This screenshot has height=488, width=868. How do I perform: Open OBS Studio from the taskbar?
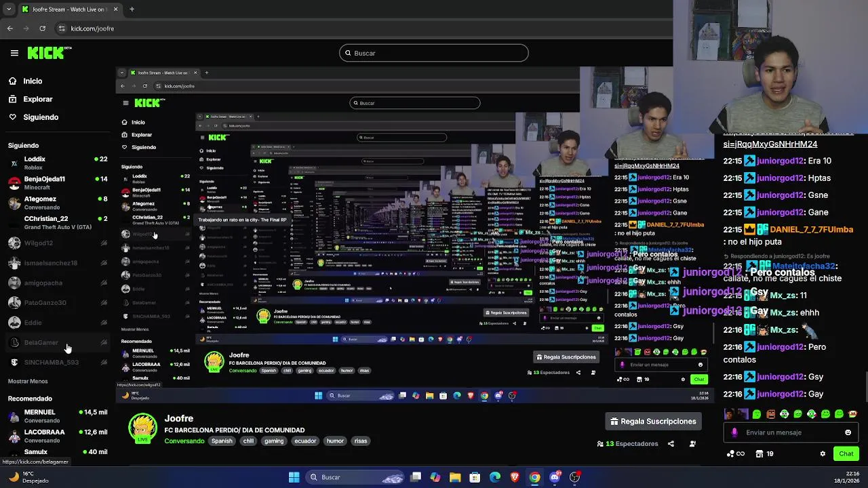(x=575, y=477)
